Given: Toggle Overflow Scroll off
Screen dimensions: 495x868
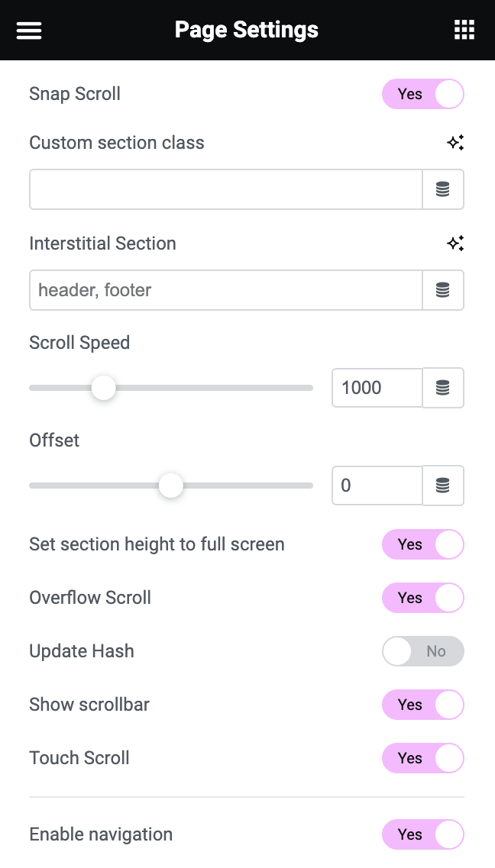Looking at the screenshot, I should point(423,598).
